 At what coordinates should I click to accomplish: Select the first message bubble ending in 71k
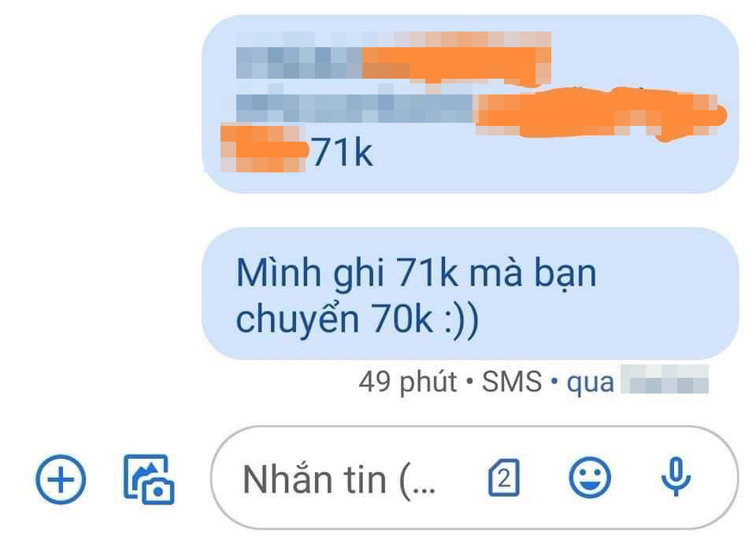coord(470,104)
